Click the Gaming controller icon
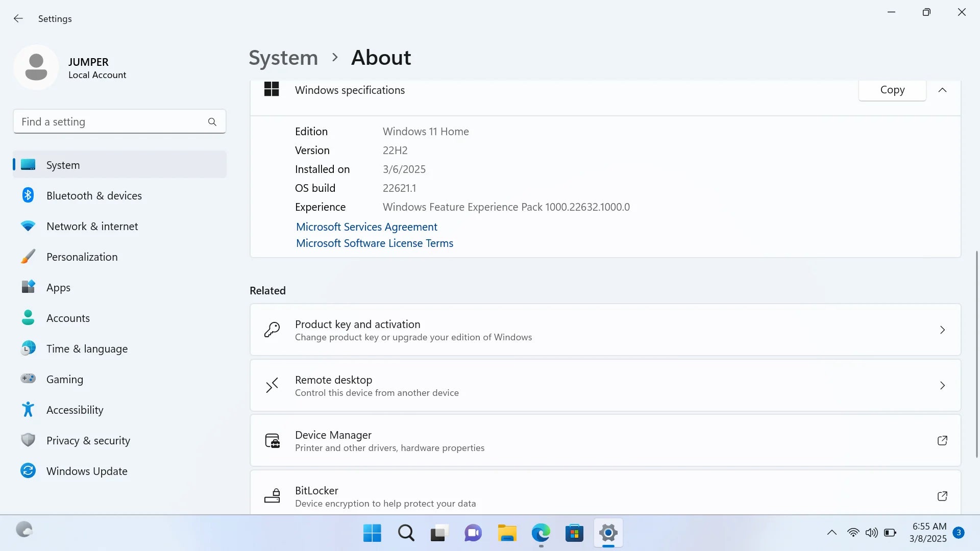Image resolution: width=980 pixels, height=551 pixels. (28, 379)
